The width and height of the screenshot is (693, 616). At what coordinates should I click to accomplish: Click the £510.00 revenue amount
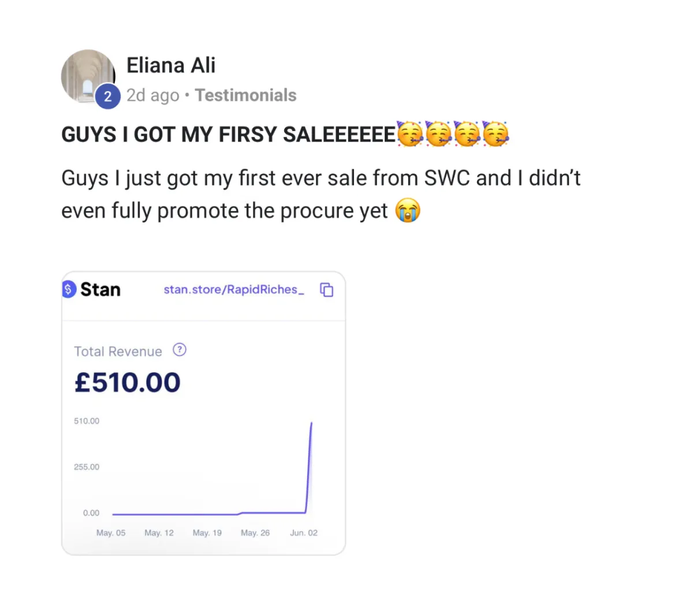point(128,383)
